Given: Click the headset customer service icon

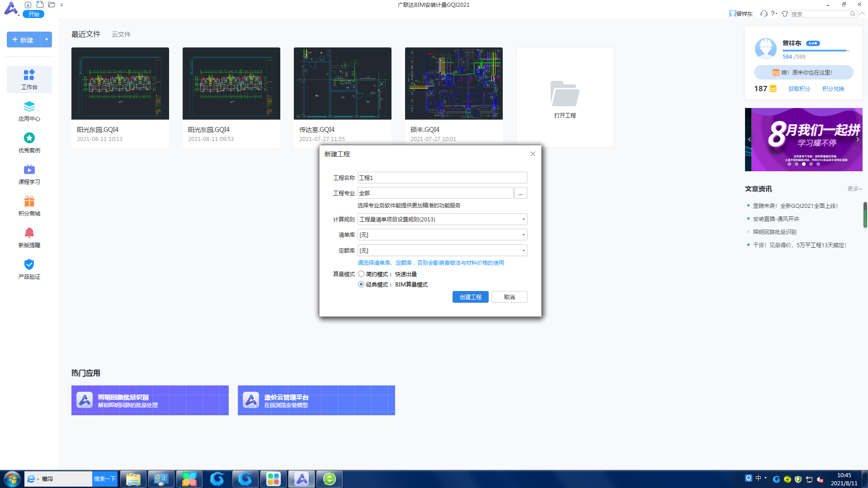Looking at the screenshot, I should click(764, 14).
